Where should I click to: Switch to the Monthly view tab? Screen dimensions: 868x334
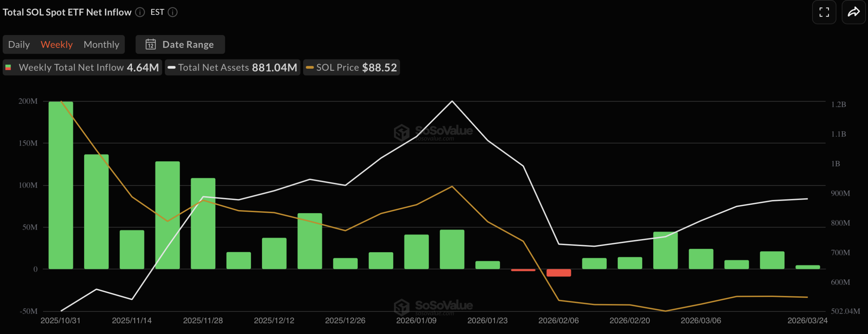[x=101, y=44]
